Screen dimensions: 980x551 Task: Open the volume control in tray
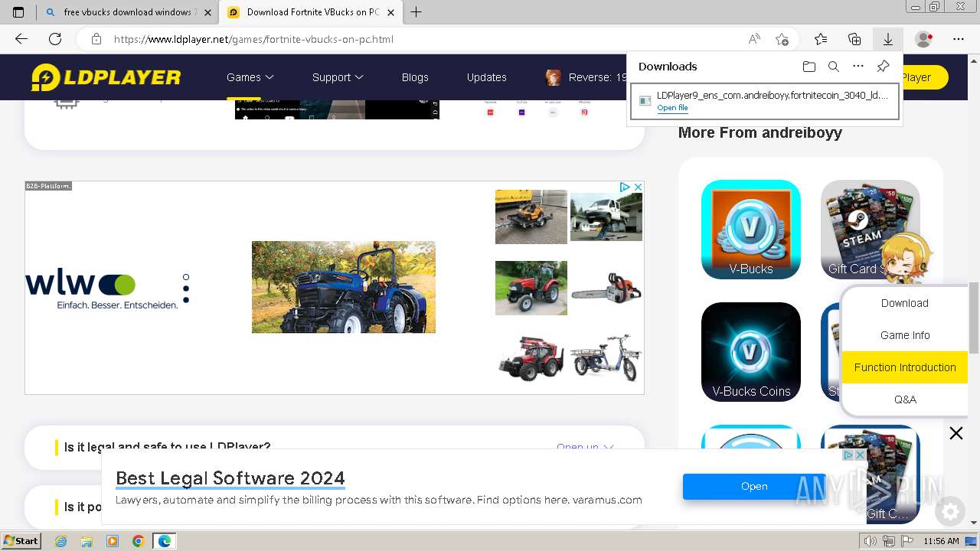click(x=871, y=541)
